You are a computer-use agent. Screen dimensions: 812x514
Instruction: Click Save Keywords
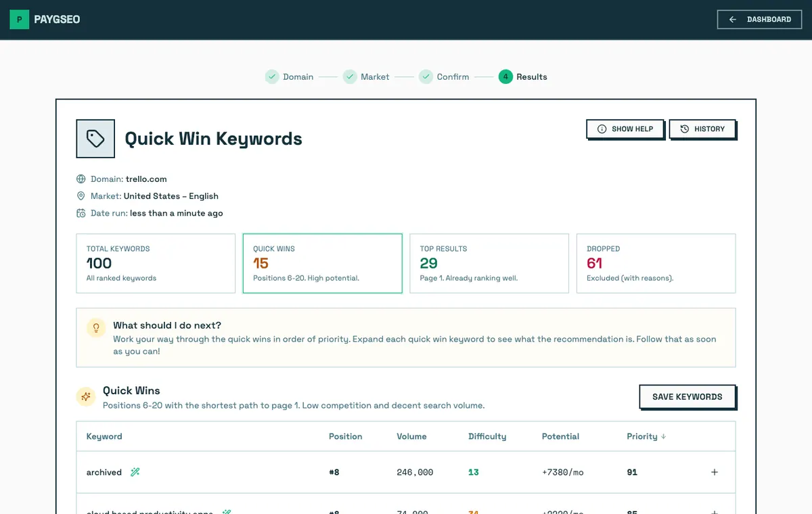[687, 397]
